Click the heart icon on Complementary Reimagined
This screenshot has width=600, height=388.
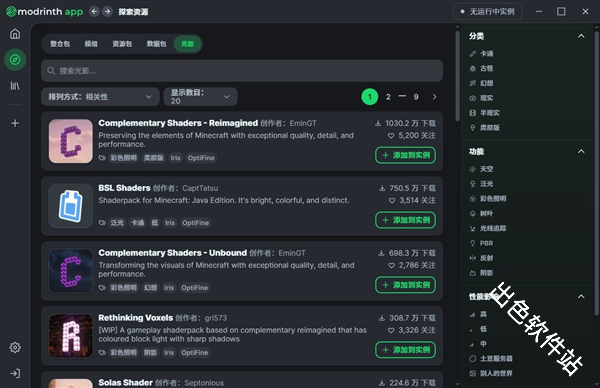tap(391, 135)
